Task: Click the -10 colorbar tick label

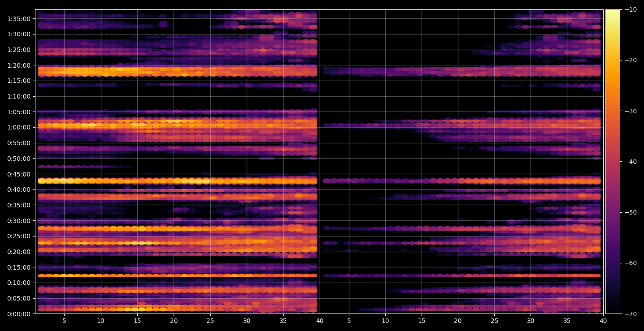Action: (631, 10)
